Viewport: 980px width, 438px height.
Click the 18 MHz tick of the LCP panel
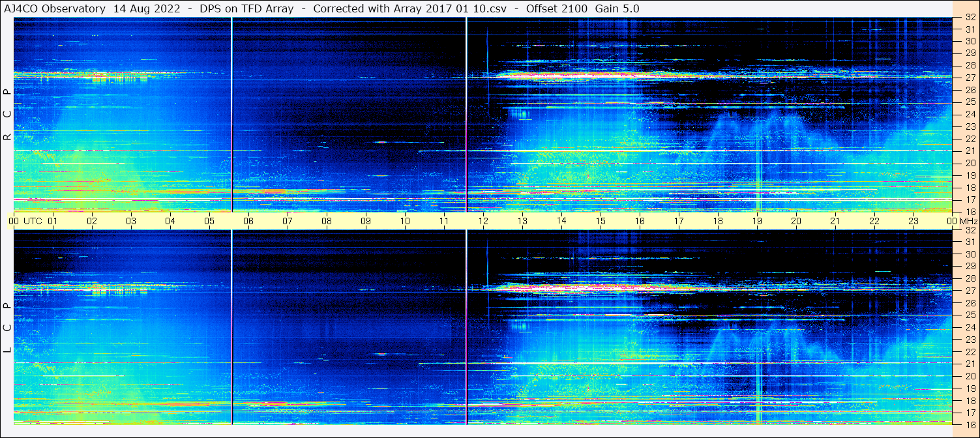[970, 401]
